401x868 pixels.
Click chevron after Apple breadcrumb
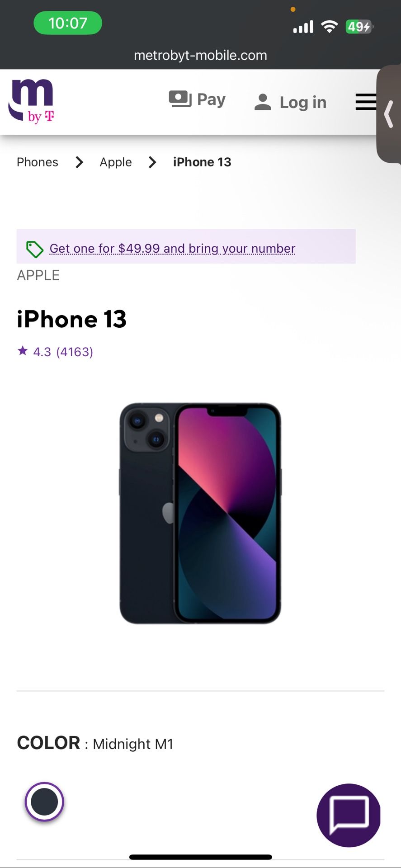tap(153, 162)
